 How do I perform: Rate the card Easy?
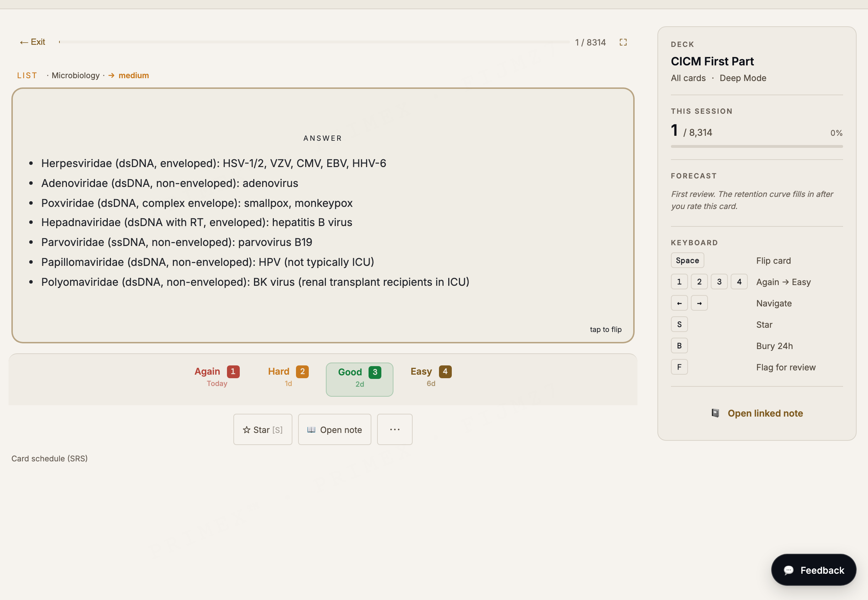pos(431,377)
